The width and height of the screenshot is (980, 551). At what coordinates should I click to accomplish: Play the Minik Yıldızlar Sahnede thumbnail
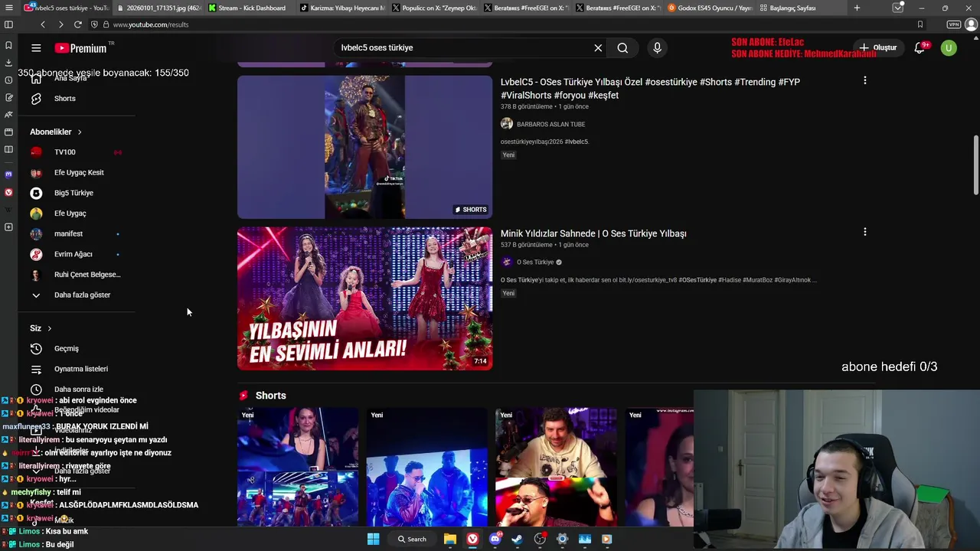(x=364, y=298)
